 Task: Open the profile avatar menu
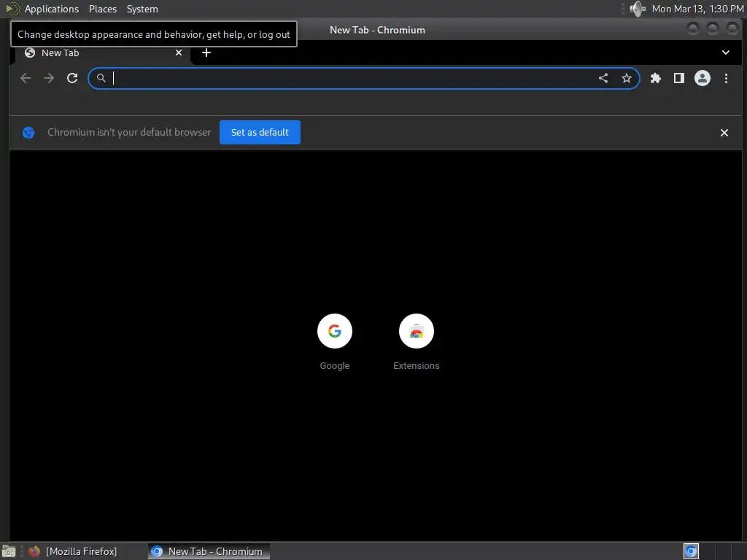tap(703, 78)
